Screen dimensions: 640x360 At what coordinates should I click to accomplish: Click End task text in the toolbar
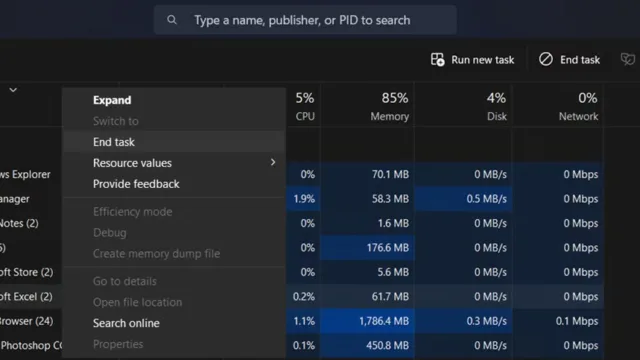580,60
